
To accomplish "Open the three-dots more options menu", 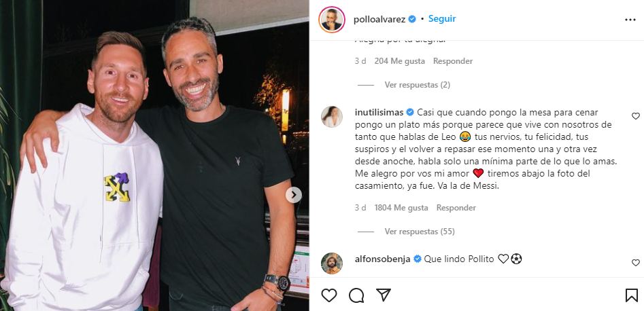I will 630,20.
